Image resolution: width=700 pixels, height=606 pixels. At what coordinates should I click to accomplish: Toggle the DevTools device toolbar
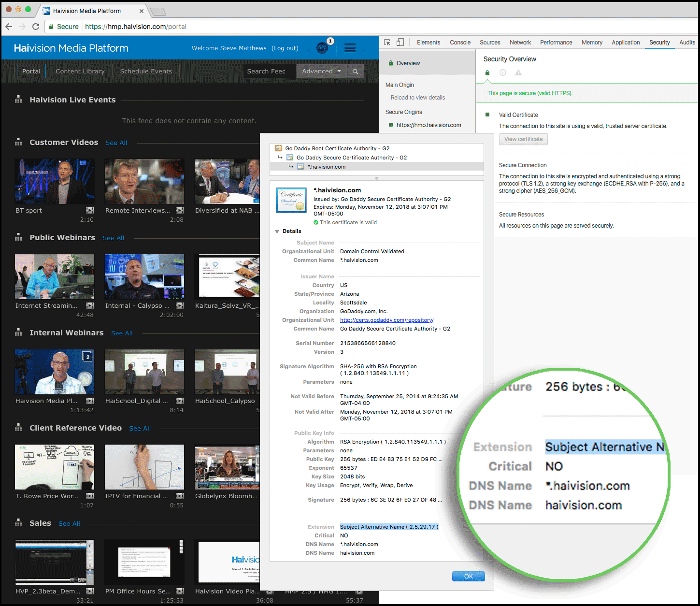point(400,43)
